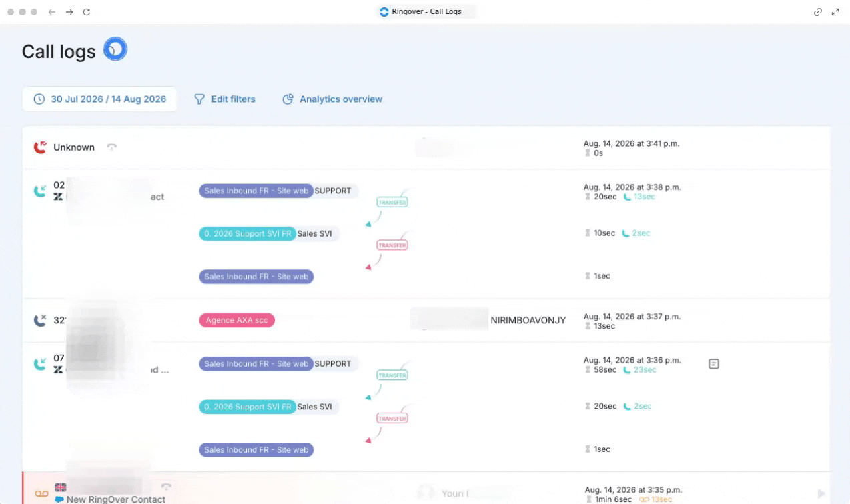The height and width of the screenshot is (504, 850).
Task: Click Sales SVI label in 3:38 p.m. call
Action: tap(314, 233)
